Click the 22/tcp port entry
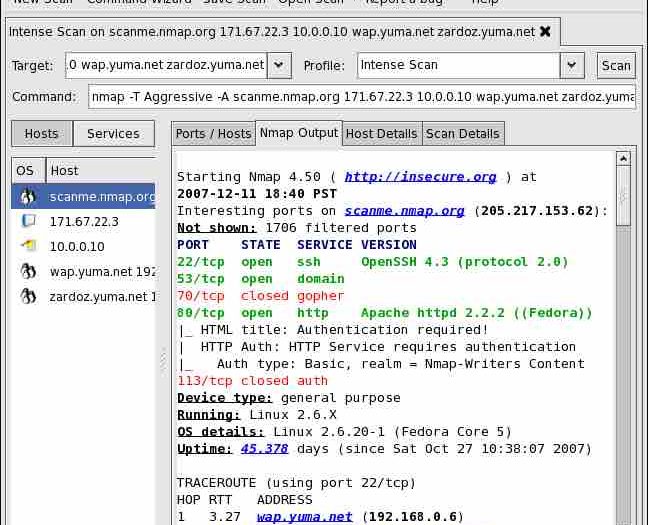Viewport: 648px width, 525px height. (x=201, y=262)
